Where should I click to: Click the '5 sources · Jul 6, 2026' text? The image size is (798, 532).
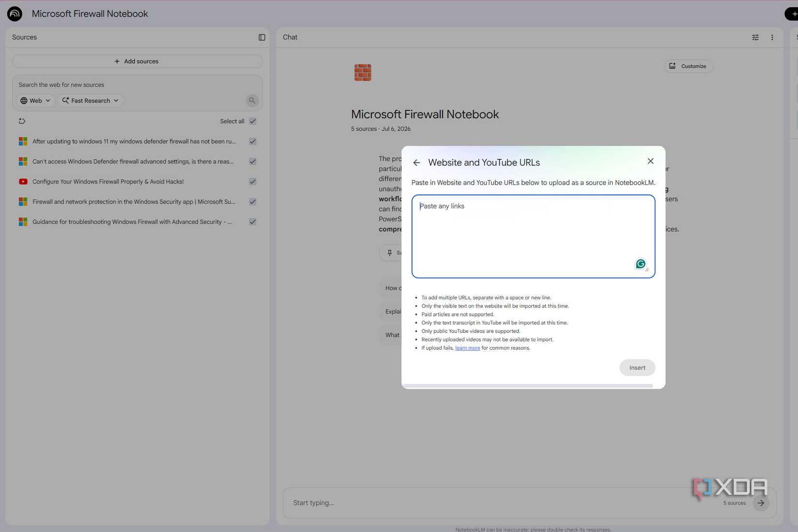(x=381, y=129)
